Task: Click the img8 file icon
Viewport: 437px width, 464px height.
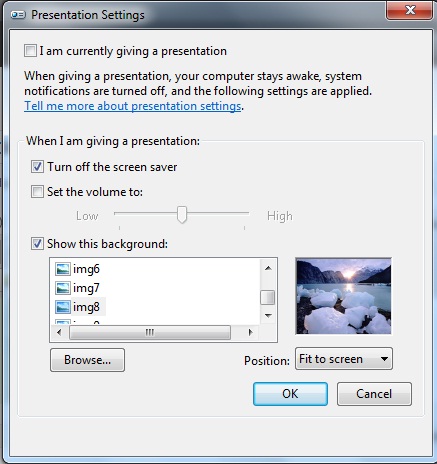Action: pos(63,307)
